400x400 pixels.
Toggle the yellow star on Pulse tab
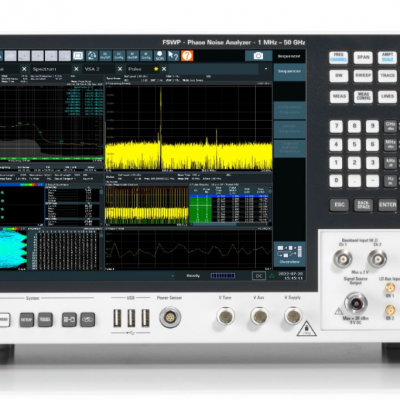pos(156,69)
